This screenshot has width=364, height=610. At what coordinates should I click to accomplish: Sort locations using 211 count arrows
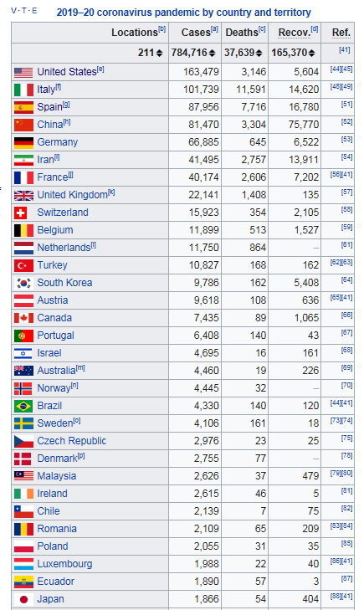pos(160,53)
